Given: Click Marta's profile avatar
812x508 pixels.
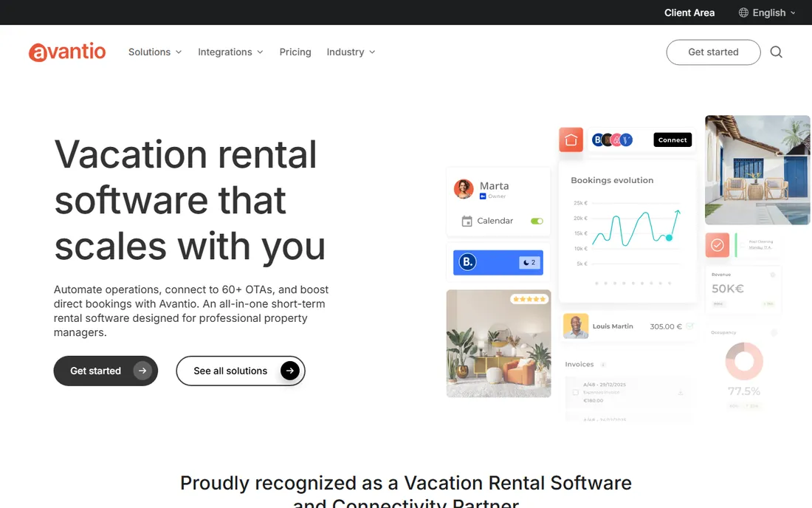Looking at the screenshot, I should point(464,189).
